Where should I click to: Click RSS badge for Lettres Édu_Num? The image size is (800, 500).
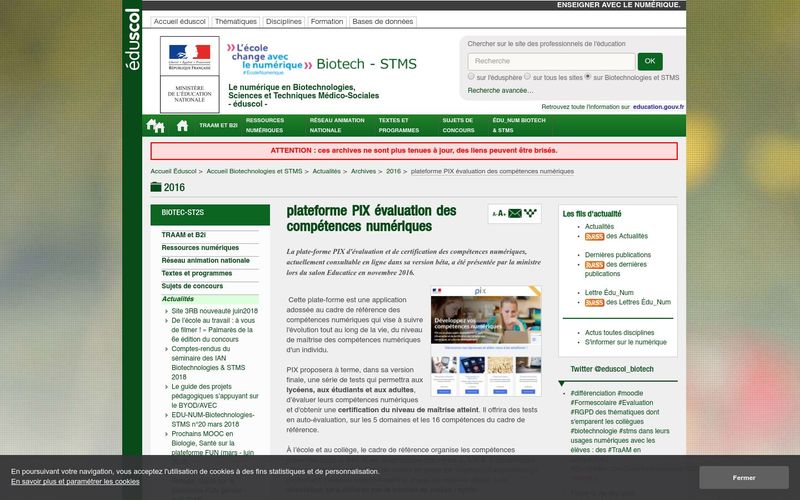(x=594, y=303)
